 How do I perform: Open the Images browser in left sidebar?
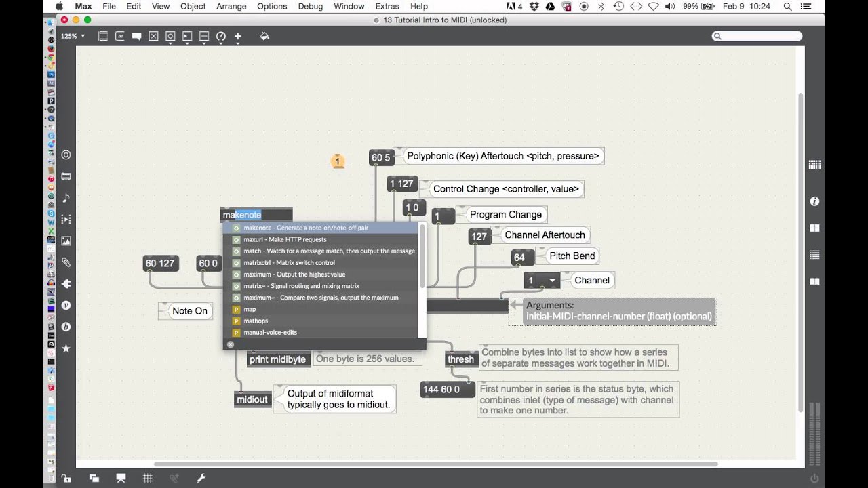click(x=66, y=241)
